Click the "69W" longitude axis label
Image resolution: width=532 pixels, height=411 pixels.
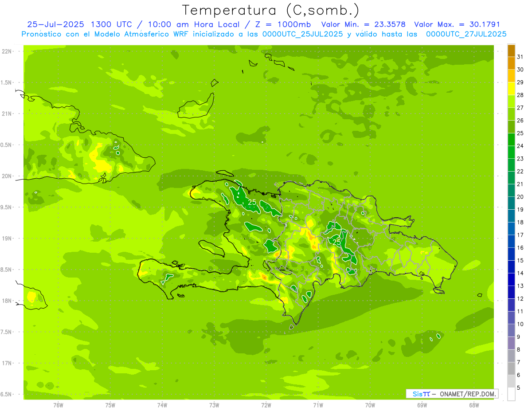[422, 405]
